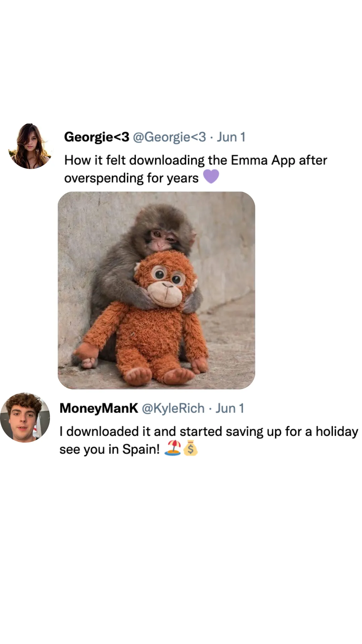Click the word "Spain!" in the reply

(x=141, y=449)
